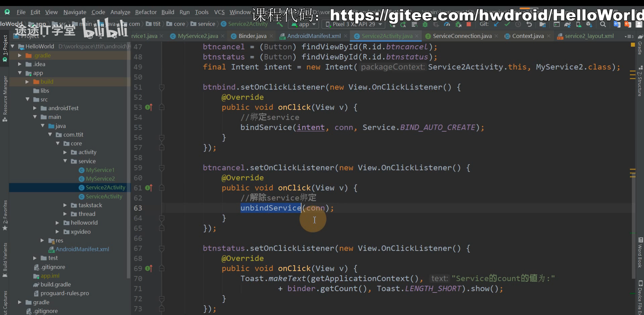Expand the .idea folder
The image size is (644, 315).
click(20, 64)
